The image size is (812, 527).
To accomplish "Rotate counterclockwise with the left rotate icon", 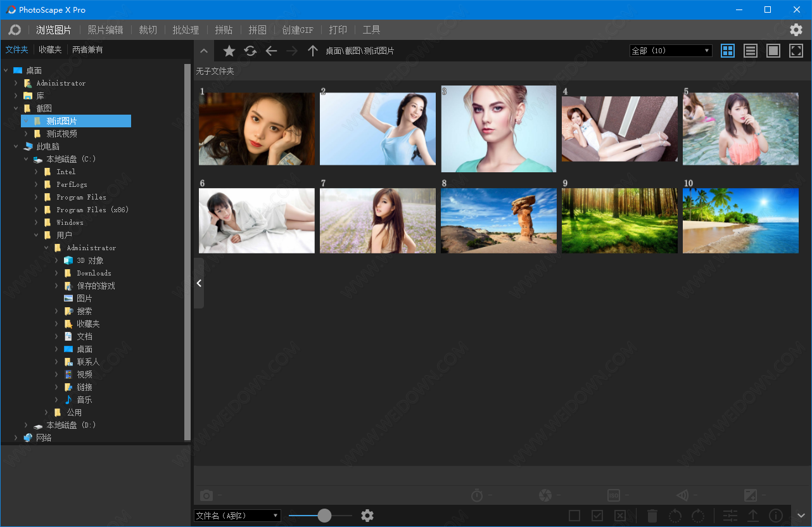I will pos(675,516).
